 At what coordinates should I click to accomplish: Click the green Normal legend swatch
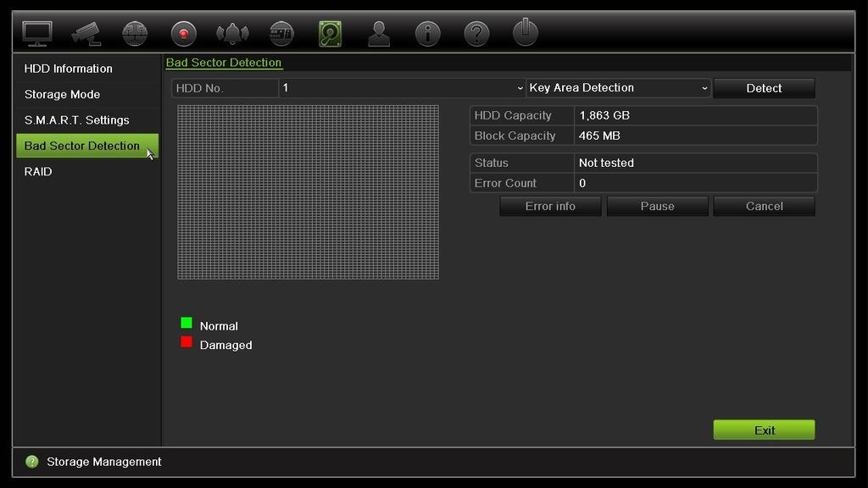186,323
